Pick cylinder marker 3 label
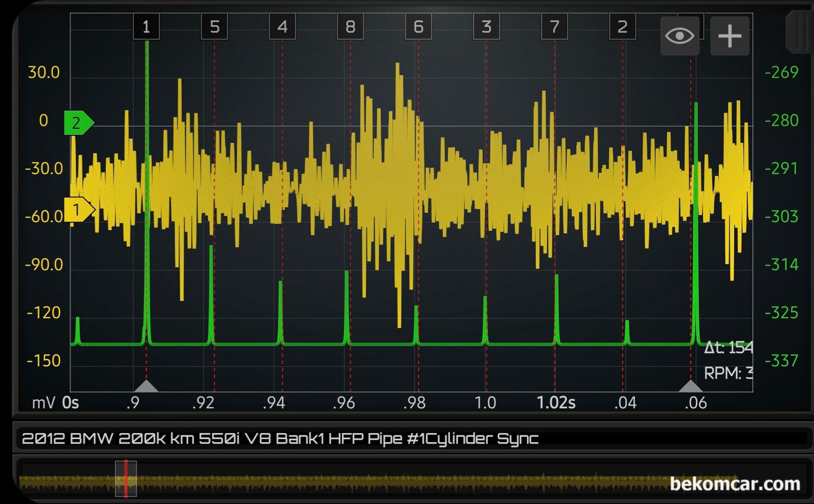The width and height of the screenshot is (814, 504). point(486,27)
